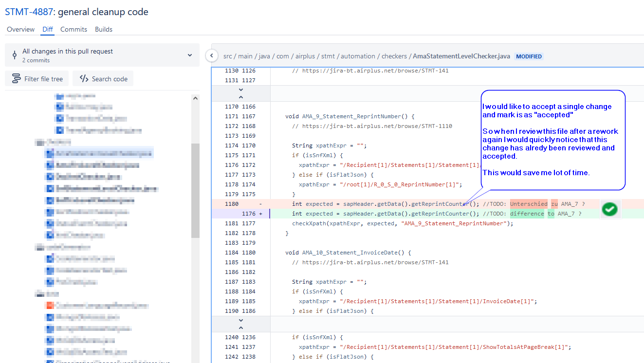The height and width of the screenshot is (363, 644).
Task: Open the STMT-4887 issue link
Action: point(27,12)
